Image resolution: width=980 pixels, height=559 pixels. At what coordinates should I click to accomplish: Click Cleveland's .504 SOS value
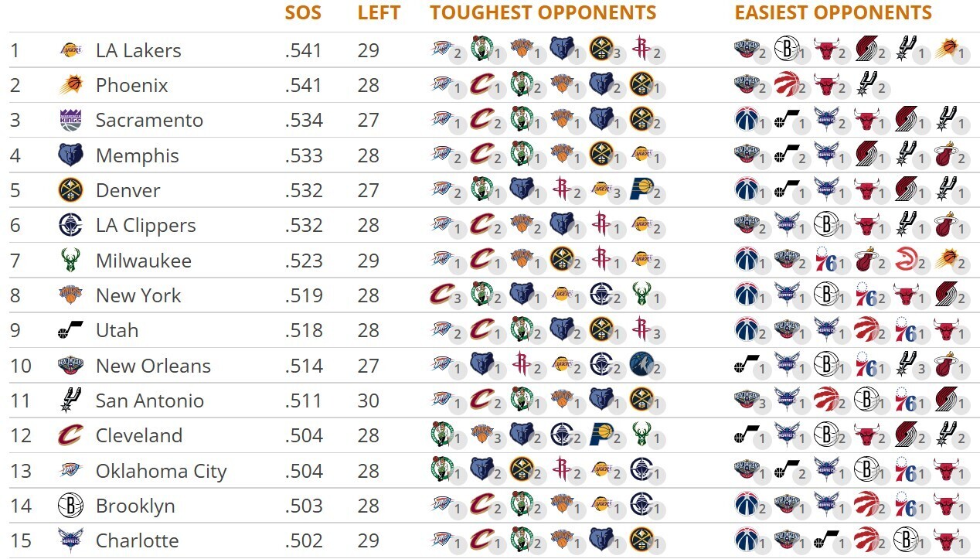[x=303, y=435]
